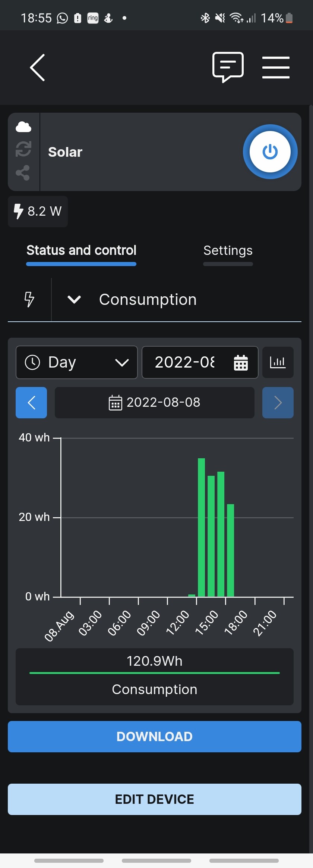Screen dimensions: 313x868
Task: Go back with the left arrow
Action: click(37, 68)
